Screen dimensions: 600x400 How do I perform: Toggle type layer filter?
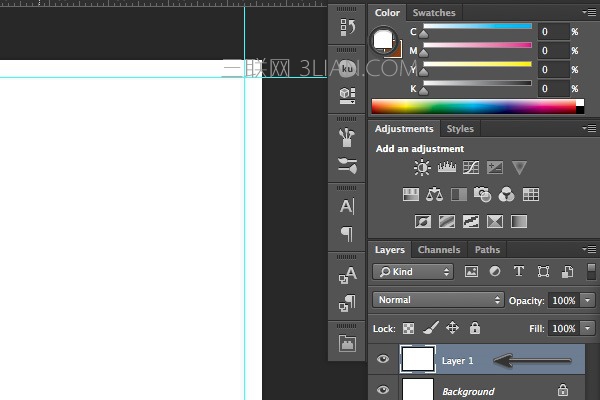coord(519,271)
